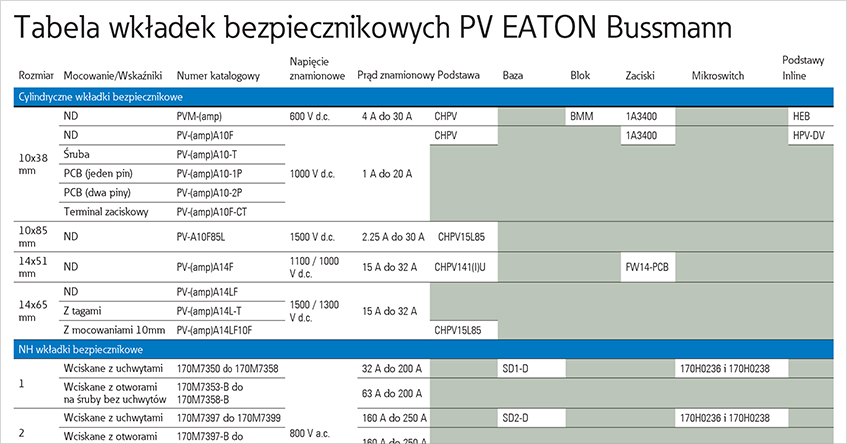Click the 'CHPV141(I)U' base cell
Screen dimensions: 847x444
click(x=460, y=267)
